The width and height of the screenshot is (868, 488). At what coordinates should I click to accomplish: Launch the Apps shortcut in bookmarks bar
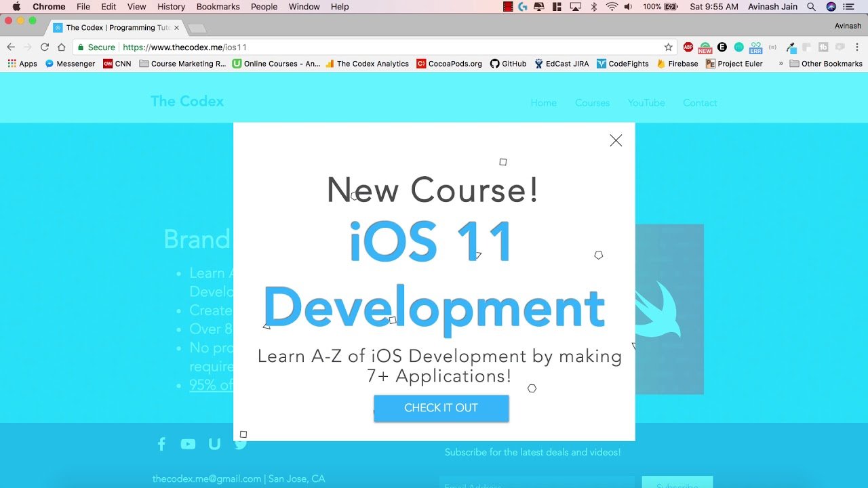pyautogui.click(x=22, y=64)
